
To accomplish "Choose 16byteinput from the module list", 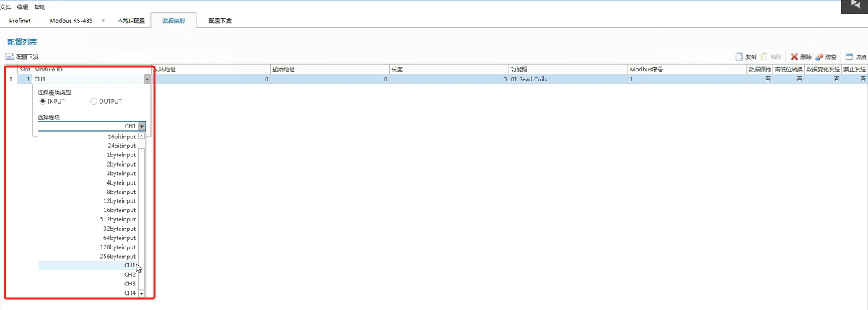I will coord(88,210).
